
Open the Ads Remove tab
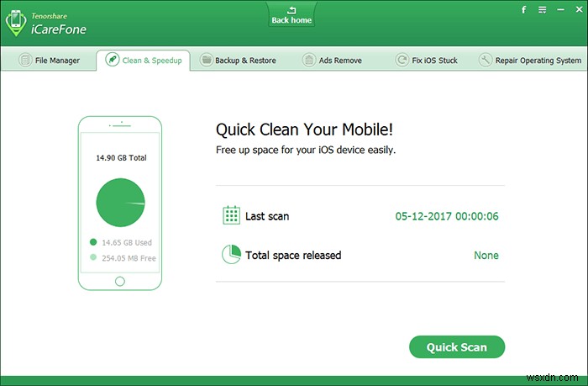(333, 60)
